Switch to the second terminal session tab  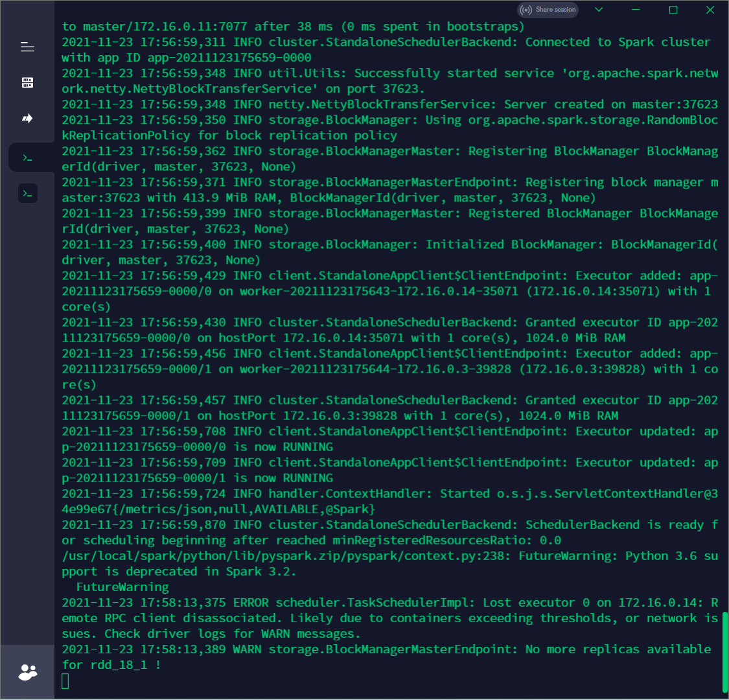[x=28, y=193]
